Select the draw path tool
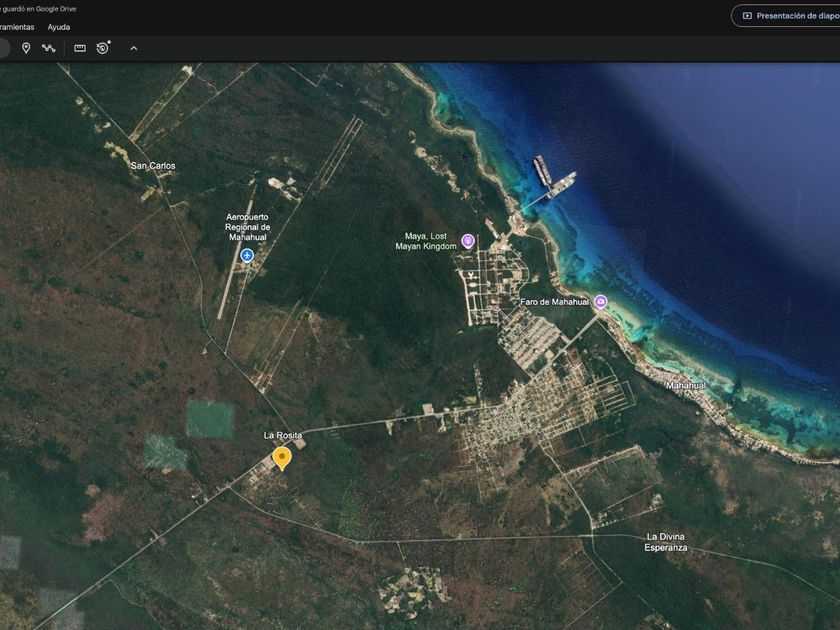 pos(49,48)
